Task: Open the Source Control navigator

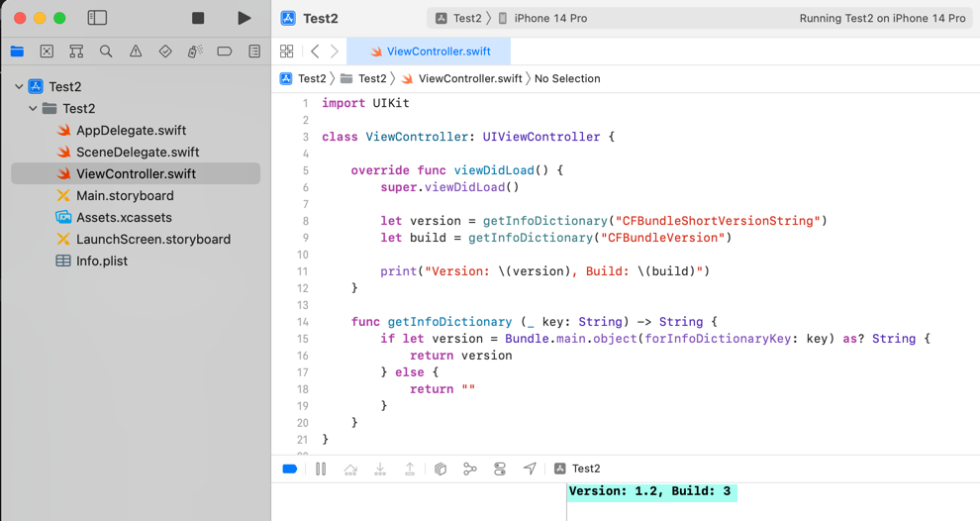Action: pyautogui.click(x=47, y=52)
